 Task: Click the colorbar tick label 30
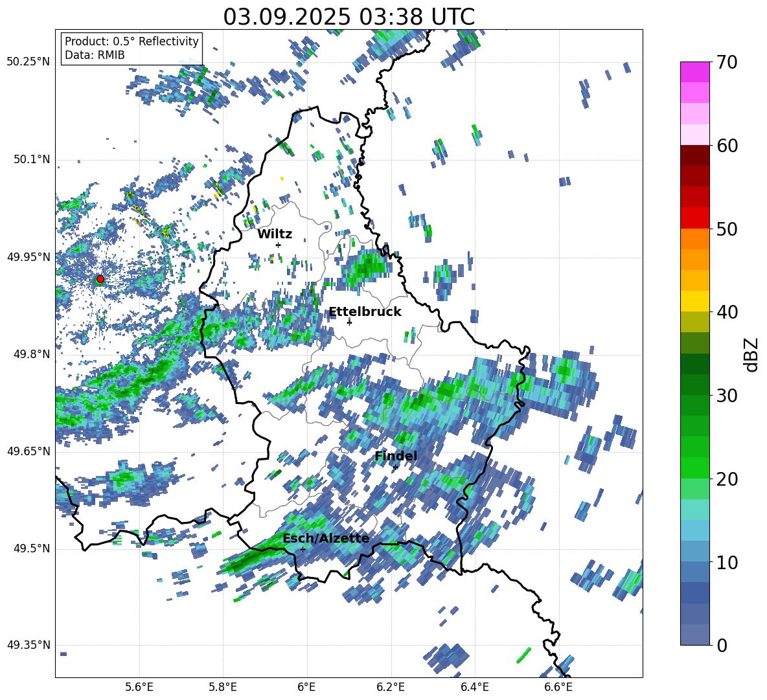click(727, 396)
